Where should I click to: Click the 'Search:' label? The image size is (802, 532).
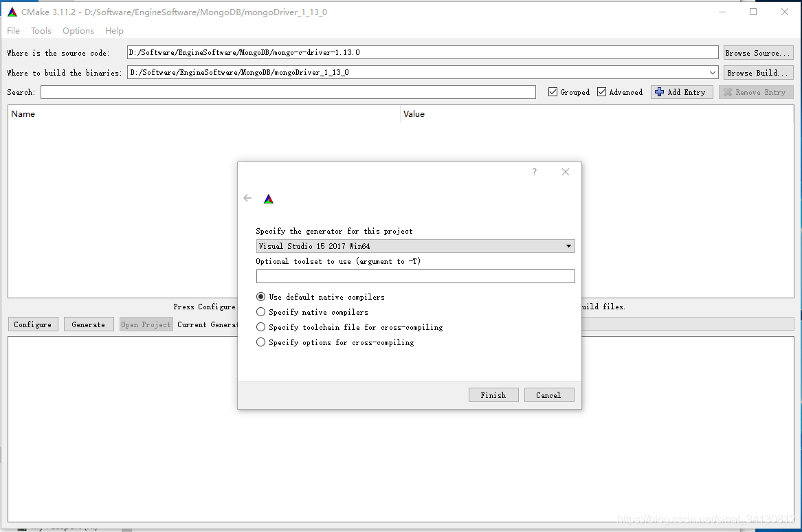click(x=21, y=92)
